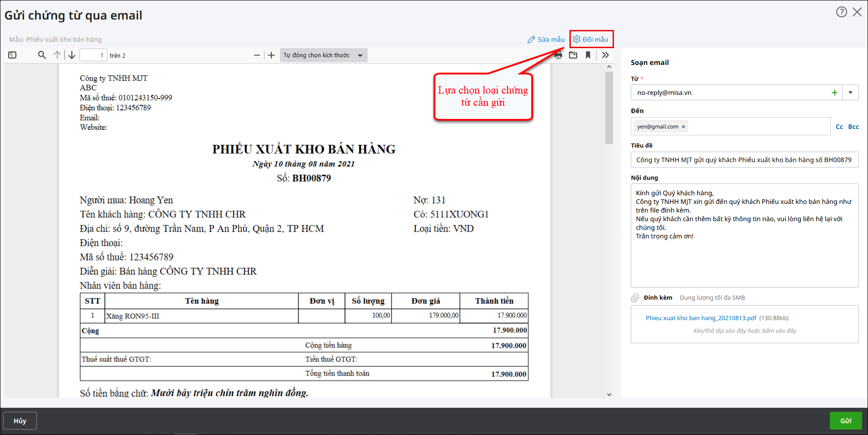The height and width of the screenshot is (435, 868).
Task: Zoom in using the plus icon
Action: 271,55
